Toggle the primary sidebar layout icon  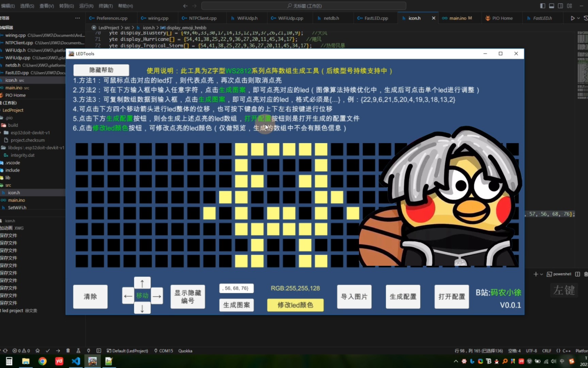pyautogui.click(x=542, y=6)
